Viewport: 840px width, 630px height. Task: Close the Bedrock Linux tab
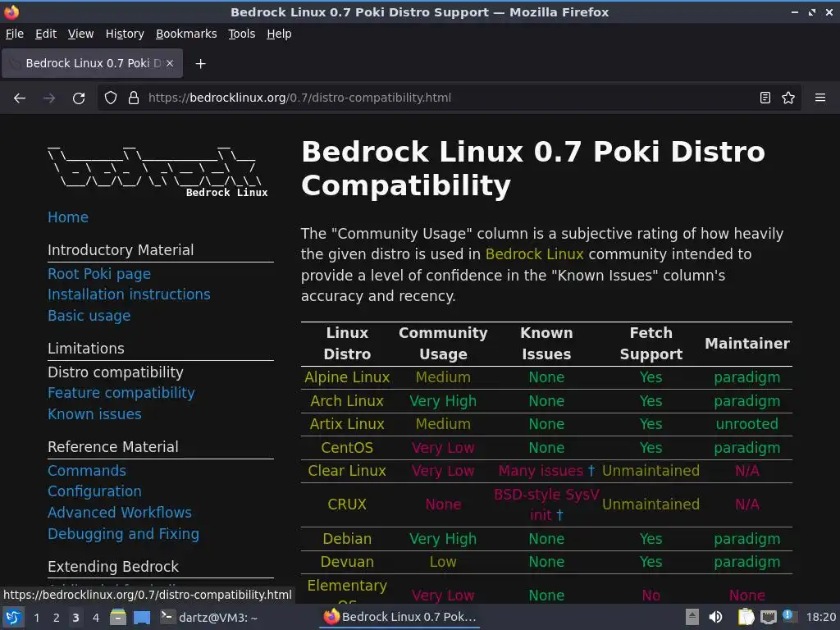tap(170, 63)
